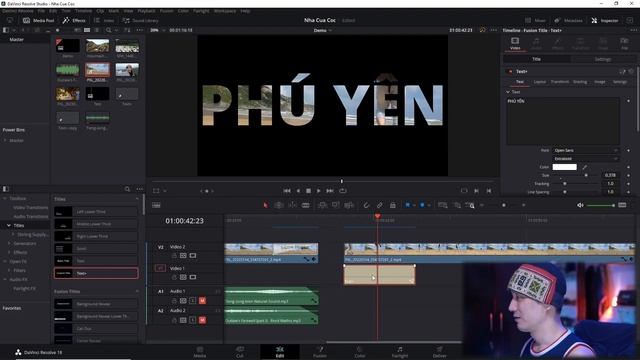Expand the Audio FX category
This screenshot has width=640, height=360.
[x=5, y=280]
